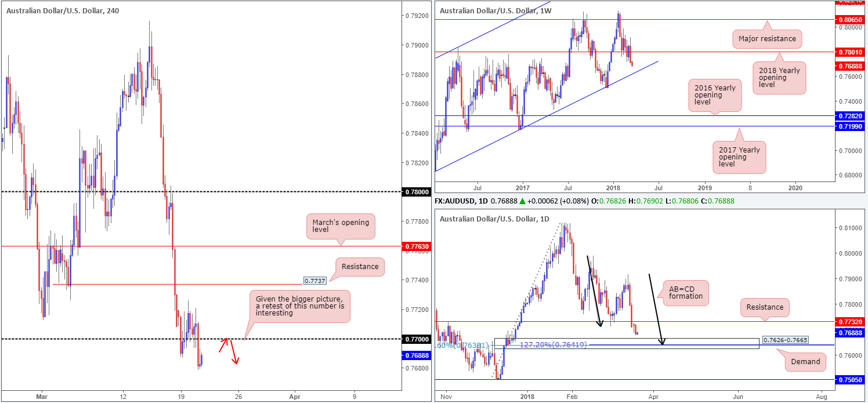
Task: Click the 0.78400 axis value on 240 chart
Action: [x=418, y=133]
